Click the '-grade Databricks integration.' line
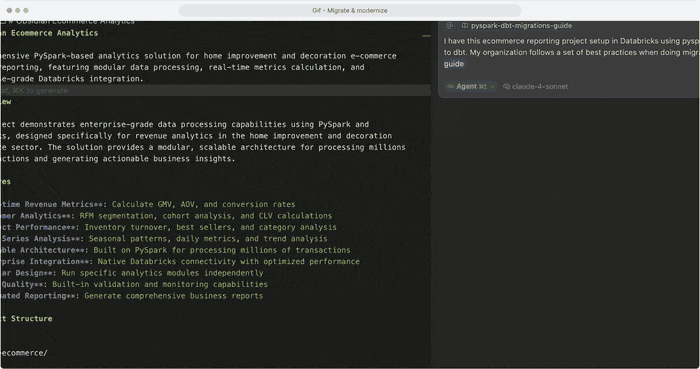 (x=72, y=79)
